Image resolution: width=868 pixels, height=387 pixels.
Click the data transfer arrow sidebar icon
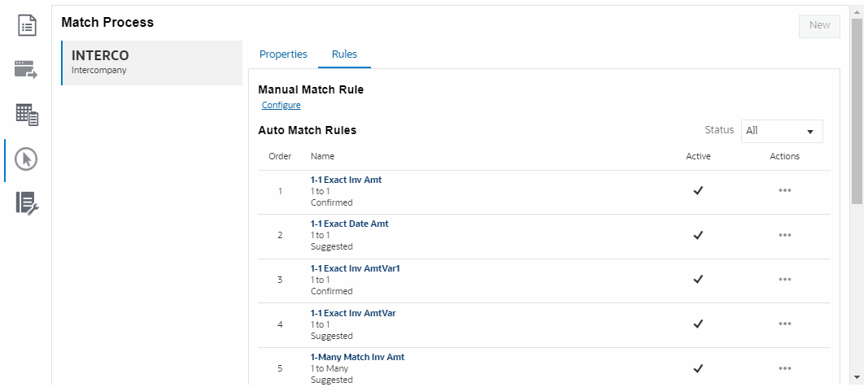(x=27, y=70)
